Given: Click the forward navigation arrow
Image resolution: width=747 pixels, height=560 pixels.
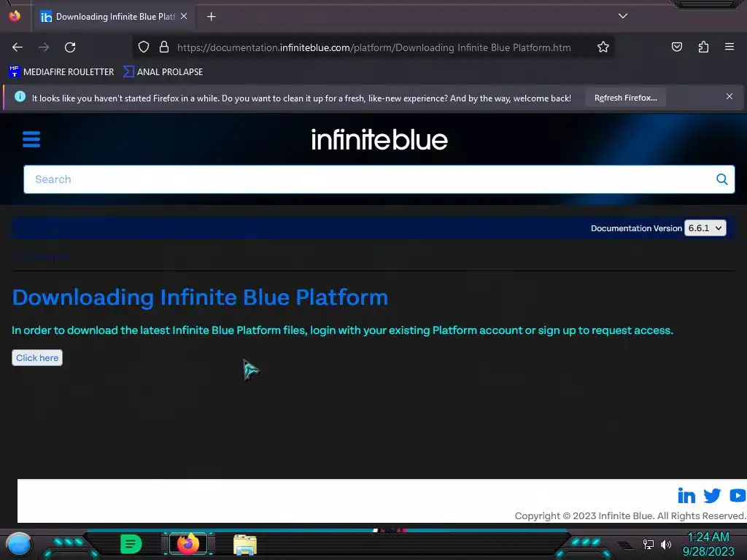Looking at the screenshot, I should point(44,47).
